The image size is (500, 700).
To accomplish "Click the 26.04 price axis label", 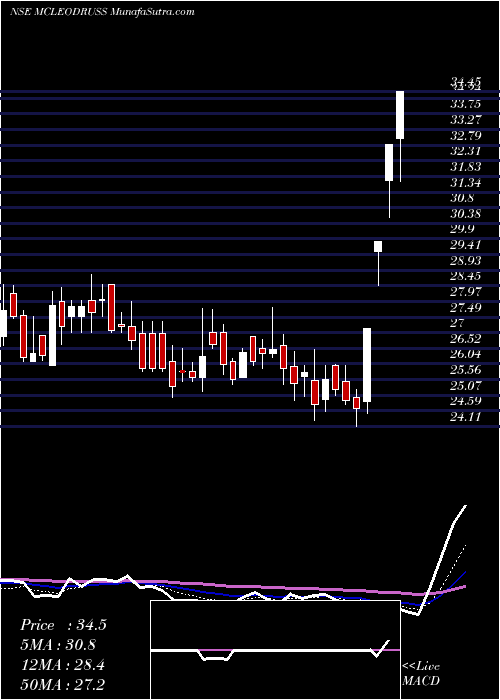I will point(466,354).
